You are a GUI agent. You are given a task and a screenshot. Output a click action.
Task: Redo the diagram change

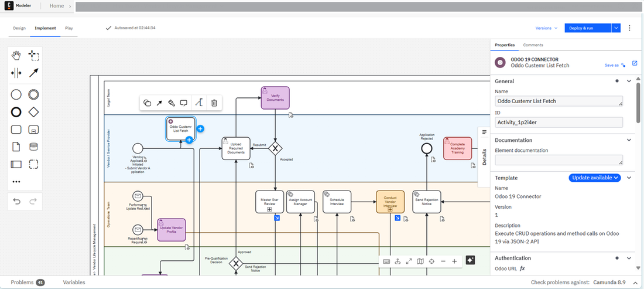34,201
